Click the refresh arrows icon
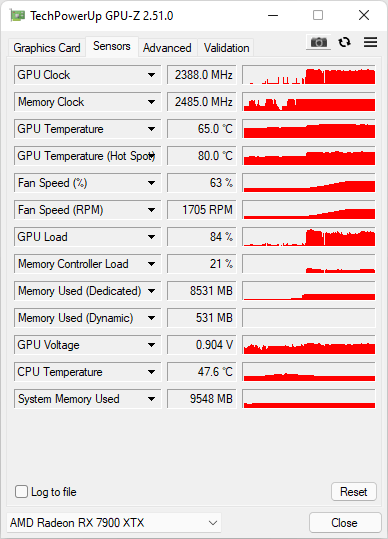This screenshot has width=388, height=539. coord(344,42)
